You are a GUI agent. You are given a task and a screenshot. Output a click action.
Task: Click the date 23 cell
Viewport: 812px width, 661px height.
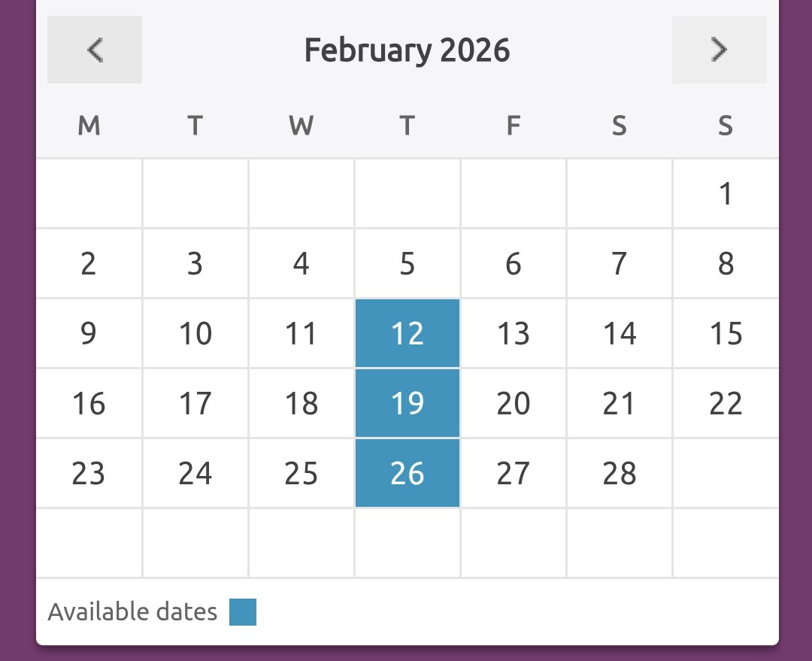tap(89, 473)
